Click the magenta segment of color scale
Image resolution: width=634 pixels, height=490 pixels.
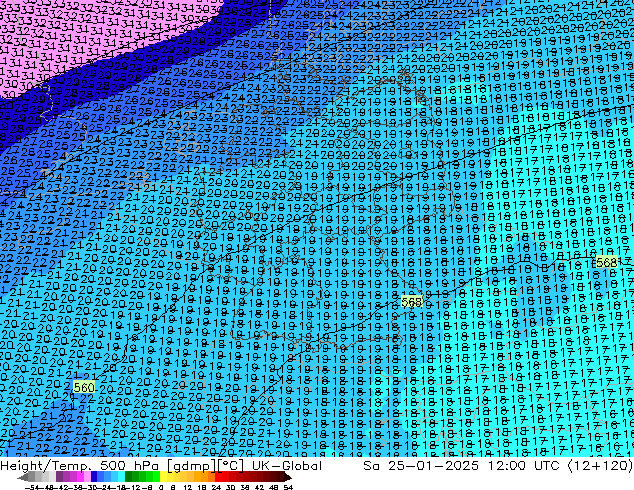(80, 477)
